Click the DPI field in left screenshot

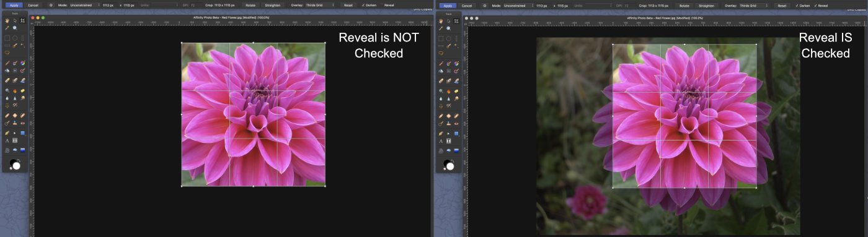pyautogui.click(x=193, y=5)
